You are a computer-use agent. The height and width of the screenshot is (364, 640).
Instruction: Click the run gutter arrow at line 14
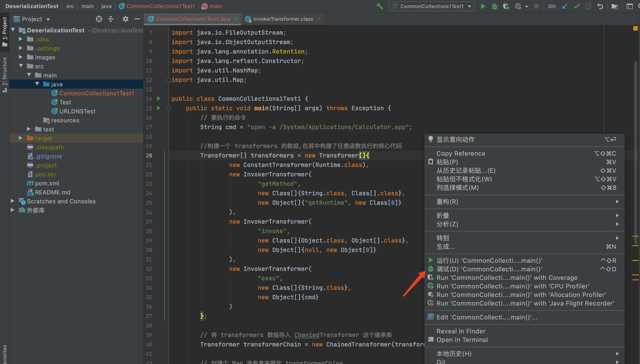point(158,99)
